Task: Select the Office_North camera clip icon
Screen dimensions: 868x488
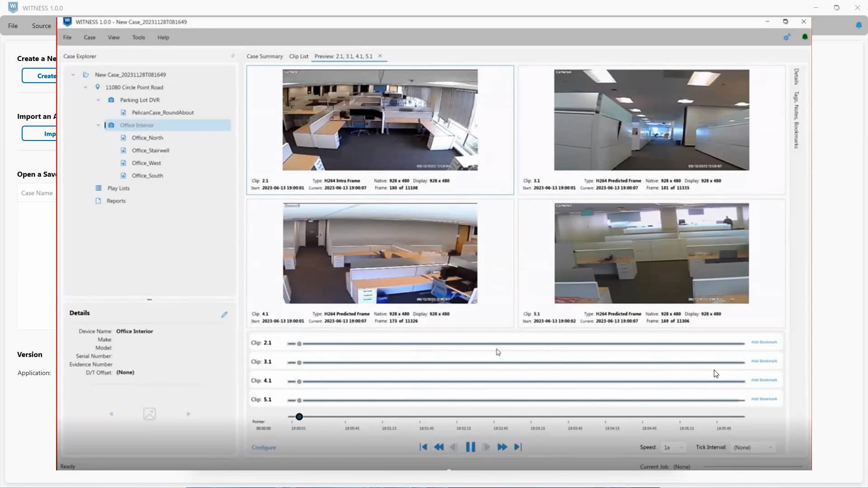Action: coord(124,138)
